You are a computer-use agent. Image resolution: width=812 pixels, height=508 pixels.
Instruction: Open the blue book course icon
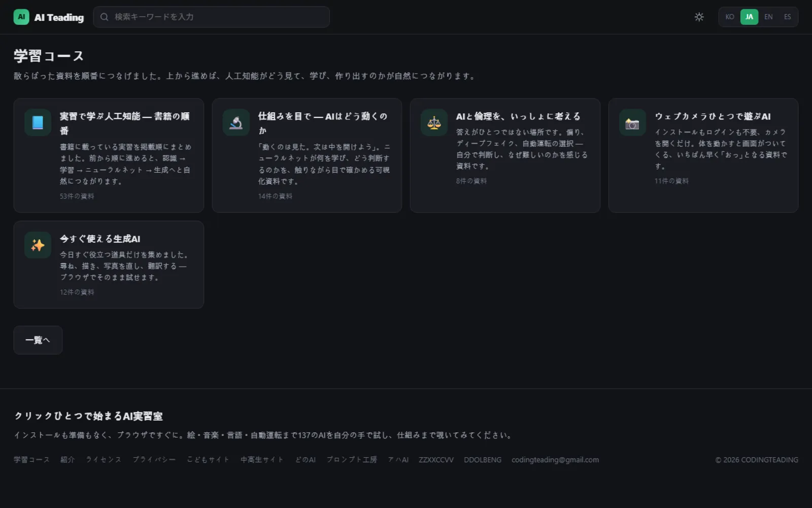(x=38, y=122)
